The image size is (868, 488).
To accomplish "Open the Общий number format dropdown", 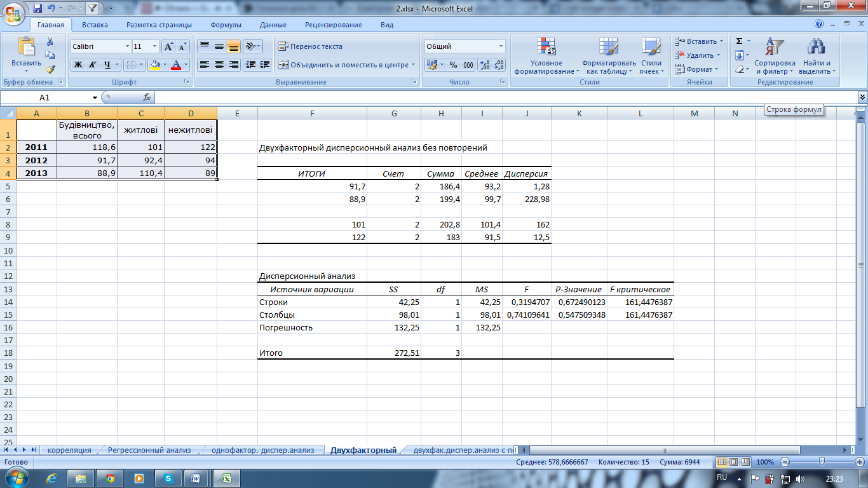I will pyautogui.click(x=501, y=46).
